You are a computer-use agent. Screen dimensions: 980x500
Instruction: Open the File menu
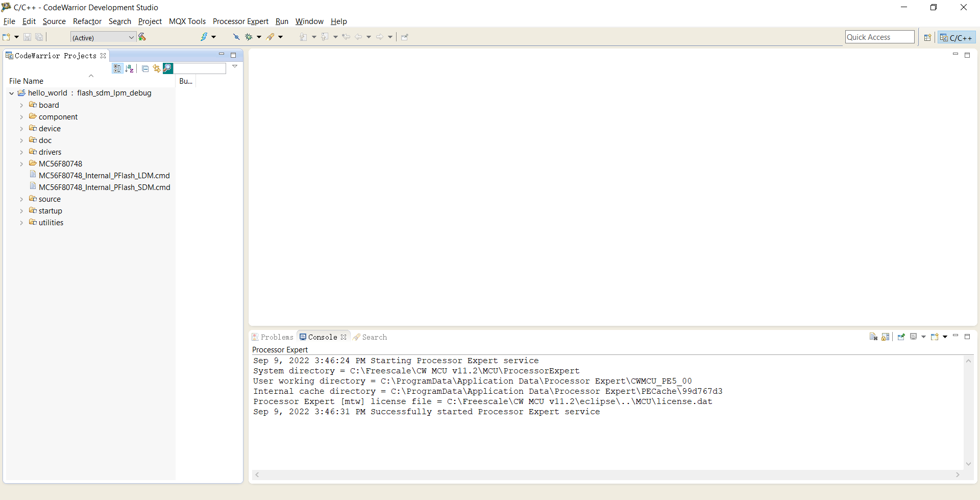pos(9,21)
